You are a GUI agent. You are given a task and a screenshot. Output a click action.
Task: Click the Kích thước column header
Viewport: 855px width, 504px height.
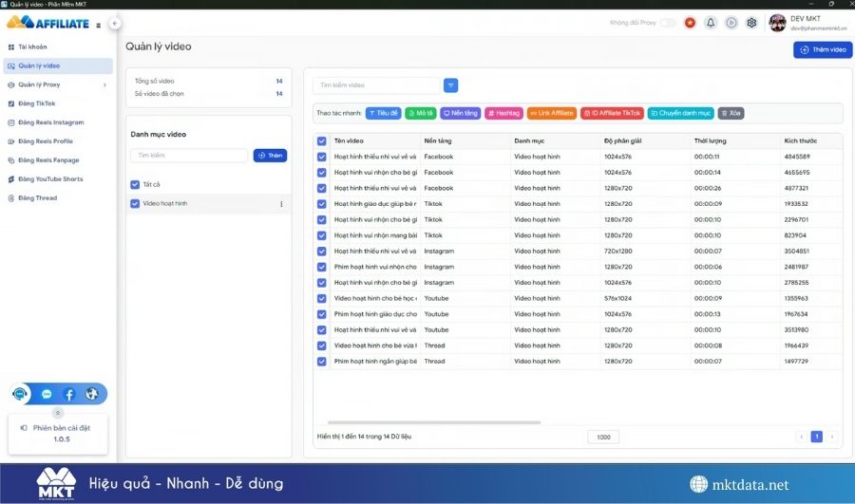[x=801, y=141]
